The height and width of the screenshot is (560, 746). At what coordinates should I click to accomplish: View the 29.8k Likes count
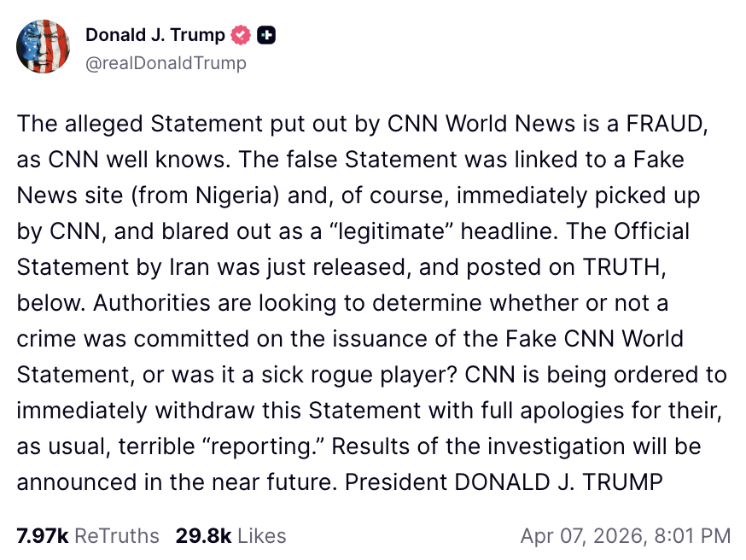[x=230, y=536]
